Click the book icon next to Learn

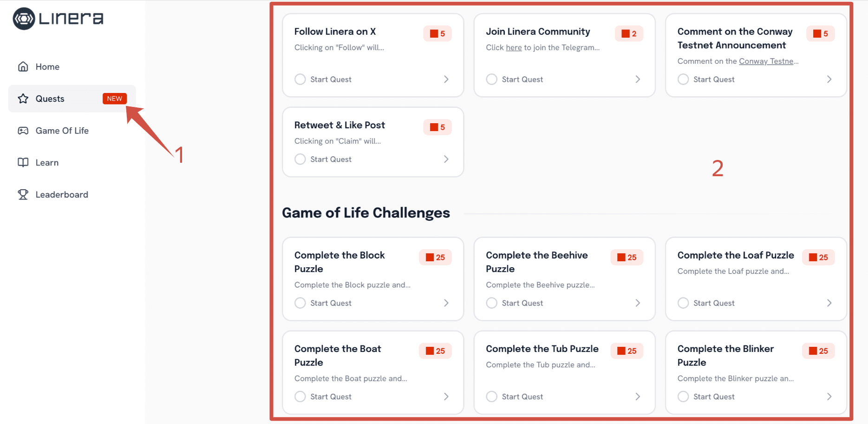(x=23, y=162)
